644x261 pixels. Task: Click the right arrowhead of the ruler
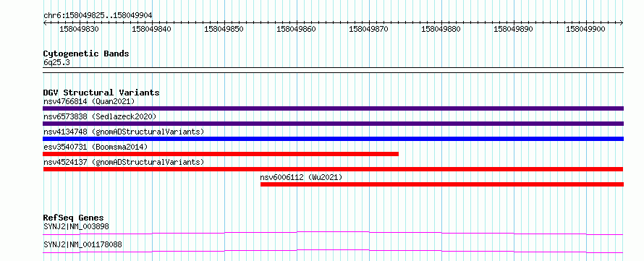(622, 22)
